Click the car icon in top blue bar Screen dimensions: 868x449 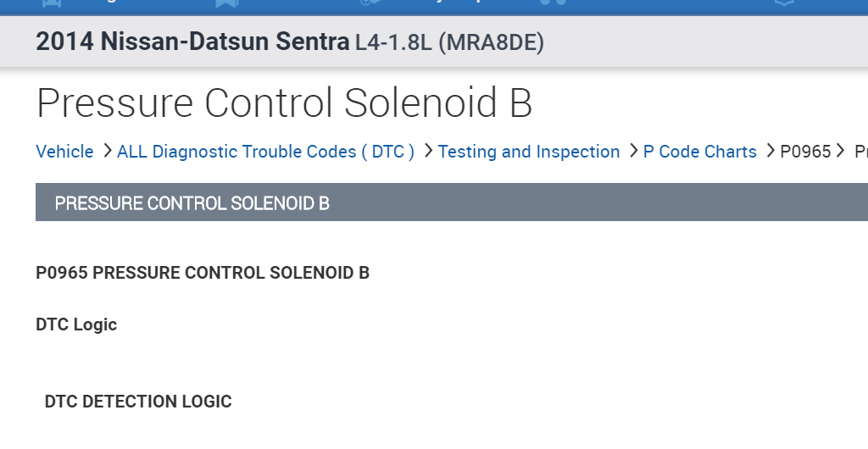(50, 3)
